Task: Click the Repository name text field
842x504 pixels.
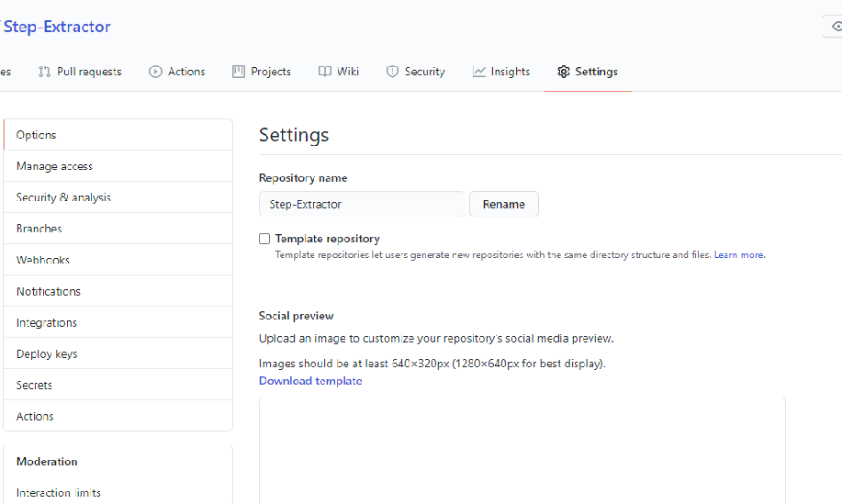Action: pos(361,204)
